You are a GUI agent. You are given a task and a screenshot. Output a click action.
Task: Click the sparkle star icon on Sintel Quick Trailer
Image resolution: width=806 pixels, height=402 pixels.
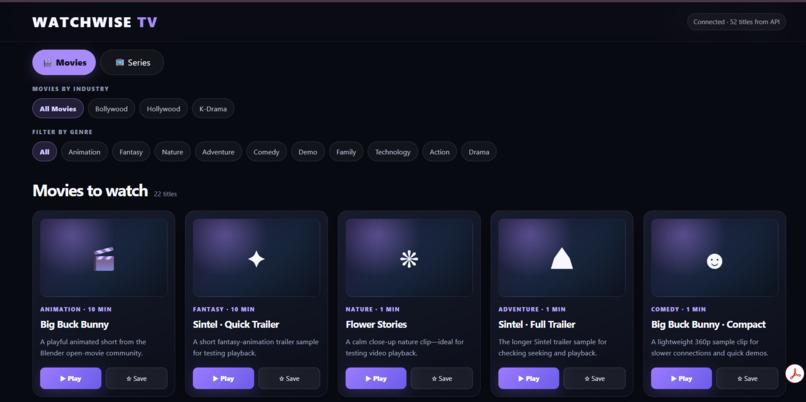[x=256, y=259]
